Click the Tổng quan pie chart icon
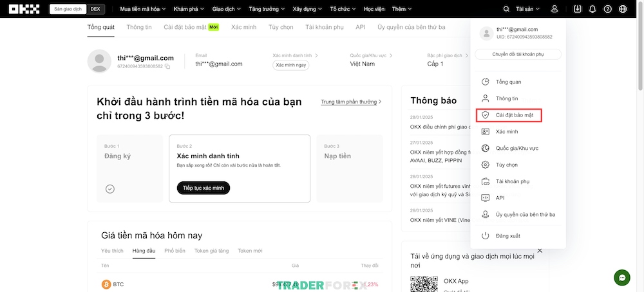This screenshot has width=644, height=292. click(x=485, y=82)
